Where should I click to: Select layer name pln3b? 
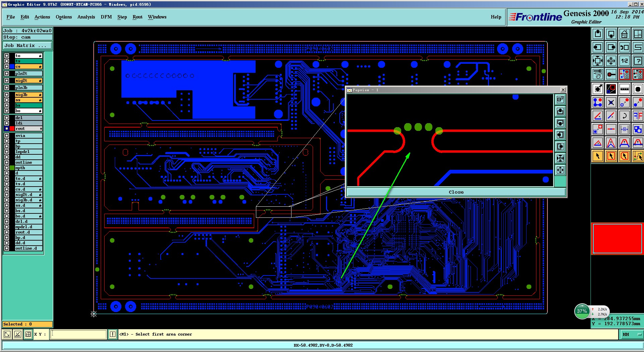tap(29, 88)
